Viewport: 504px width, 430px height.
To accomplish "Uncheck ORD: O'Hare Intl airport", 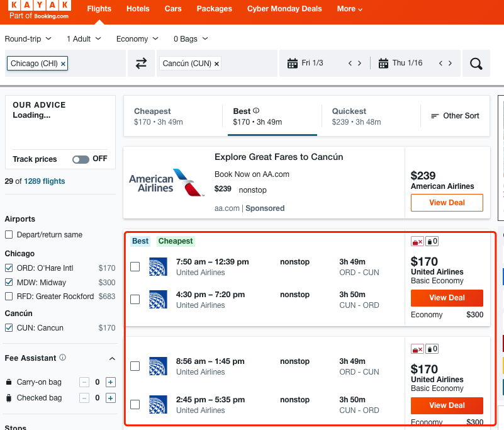I will (x=9, y=268).
